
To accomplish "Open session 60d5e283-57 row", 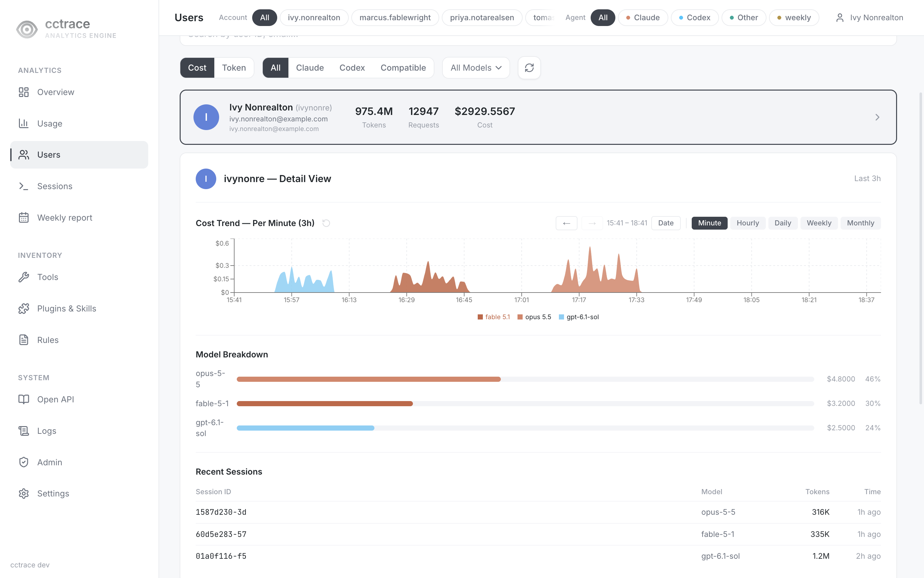I will 538,534.
